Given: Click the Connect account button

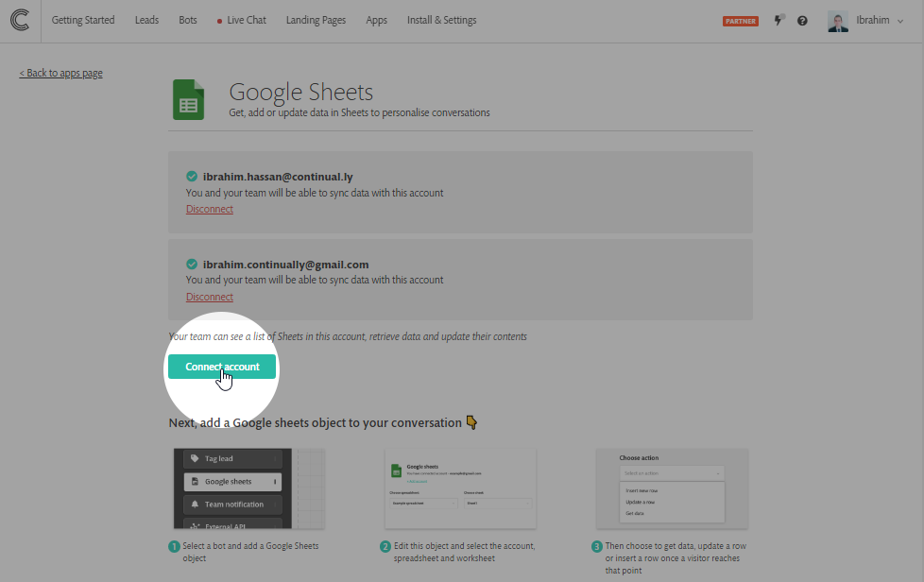Looking at the screenshot, I should point(222,367).
